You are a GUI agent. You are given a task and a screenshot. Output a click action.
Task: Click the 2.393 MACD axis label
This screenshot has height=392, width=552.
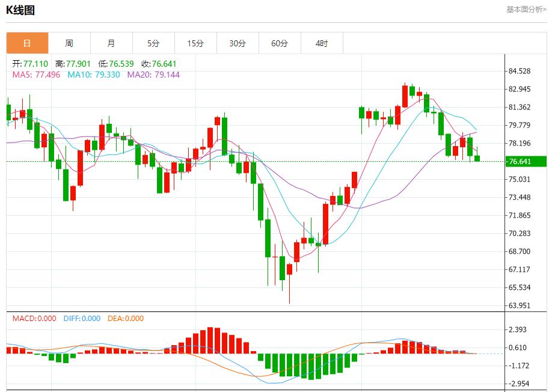coord(518,329)
